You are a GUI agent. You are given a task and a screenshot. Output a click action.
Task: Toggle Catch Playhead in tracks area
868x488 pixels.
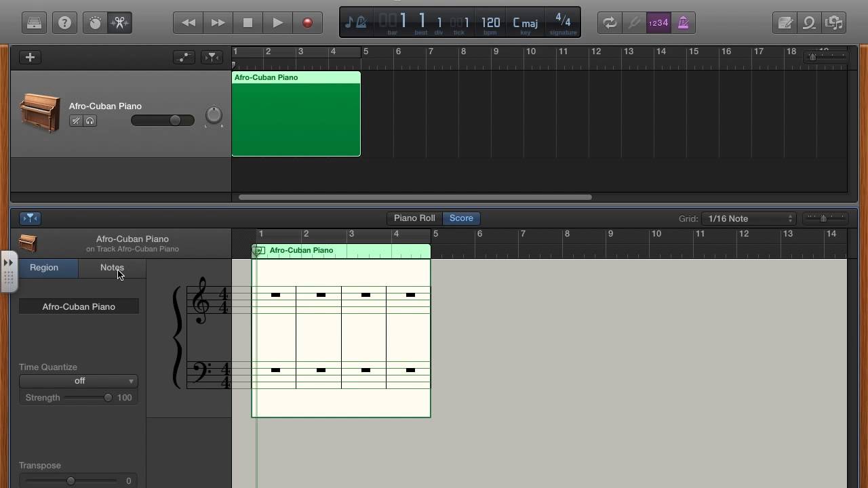(x=212, y=58)
